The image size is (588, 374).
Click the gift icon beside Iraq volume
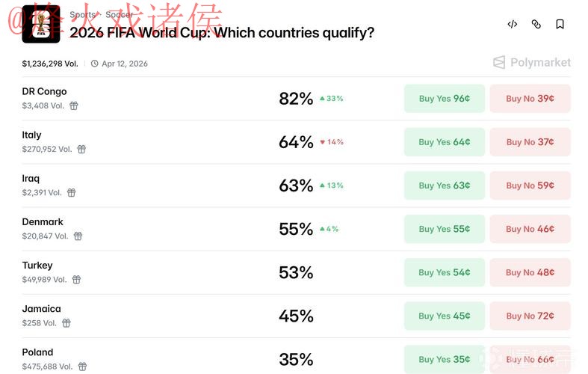(72, 193)
